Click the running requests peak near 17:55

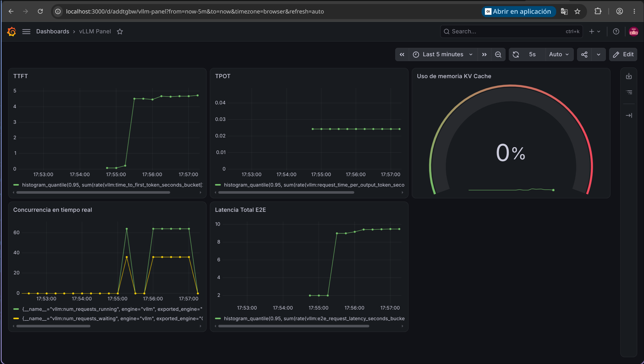[127, 229]
